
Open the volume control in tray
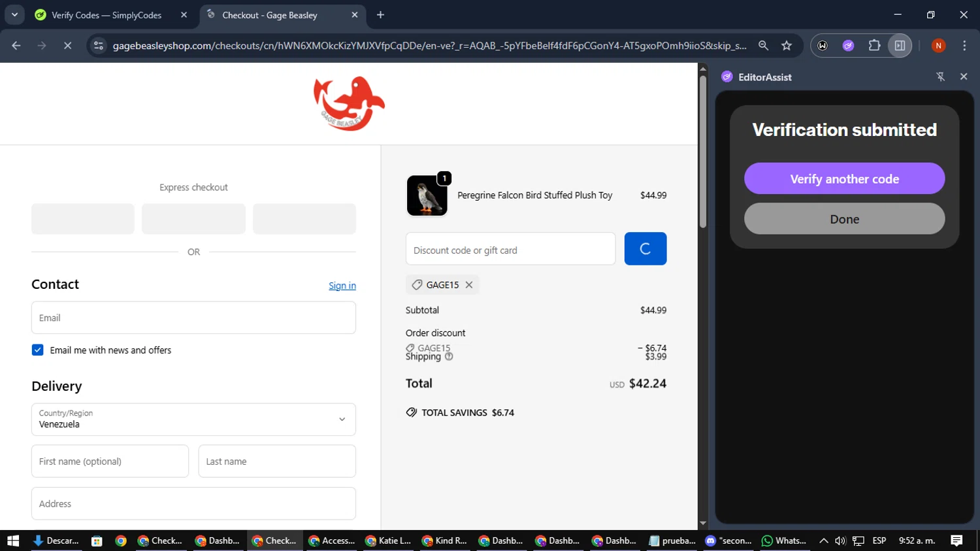pos(840,541)
